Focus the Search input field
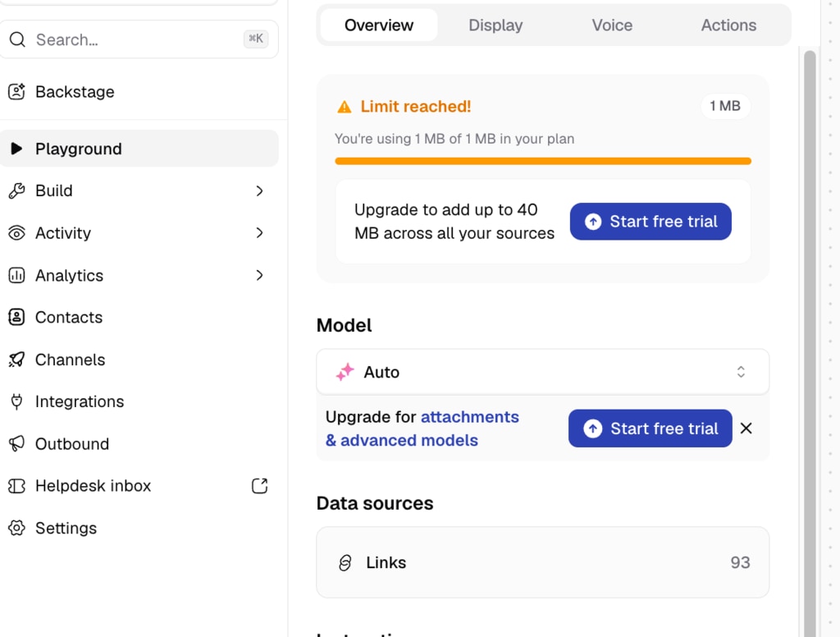 pos(139,39)
